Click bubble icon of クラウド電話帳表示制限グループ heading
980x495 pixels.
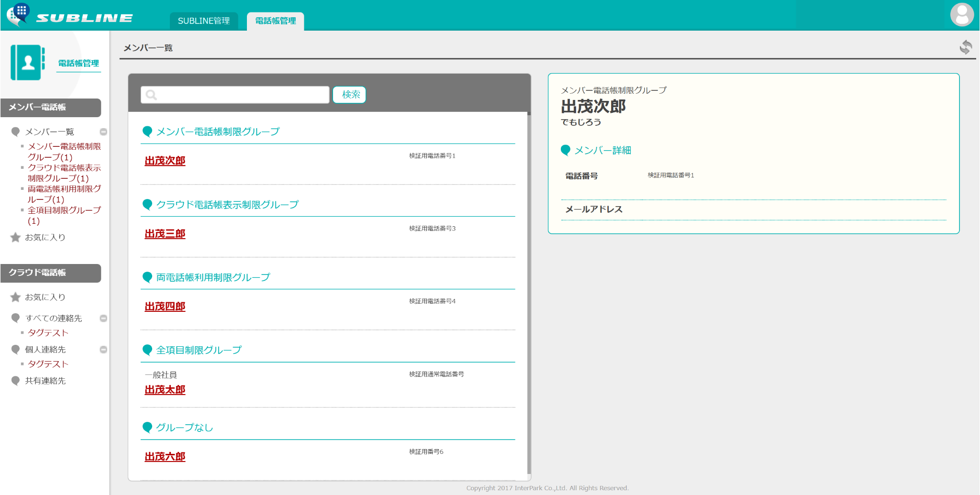click(147, 205)
